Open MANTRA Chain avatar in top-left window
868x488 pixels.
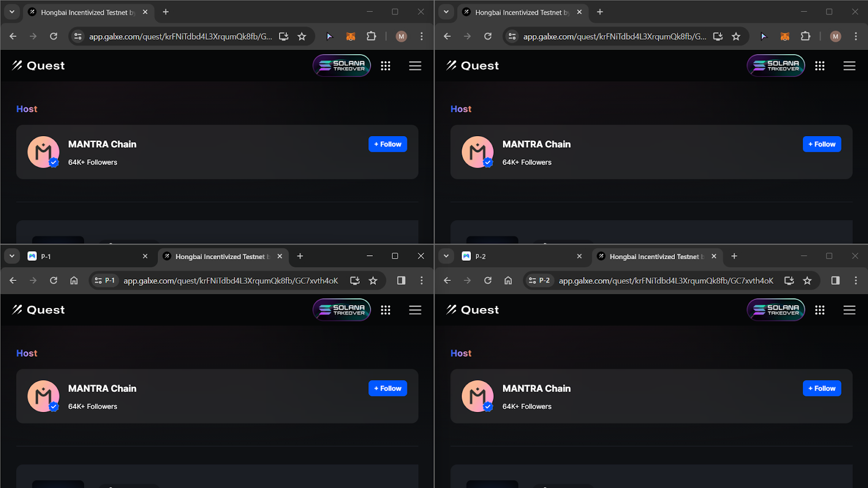(43, 152)
